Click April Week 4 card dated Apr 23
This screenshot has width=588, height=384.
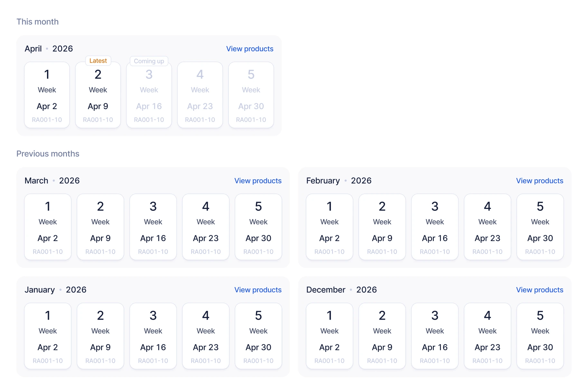(x=200, y=95)
